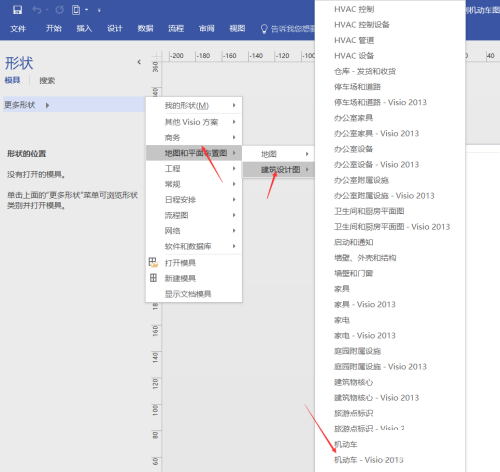Select 旅游点标识 stencil without Visio suffix
The width and height of the screenshot is (500, 472).
click(354, 413)
